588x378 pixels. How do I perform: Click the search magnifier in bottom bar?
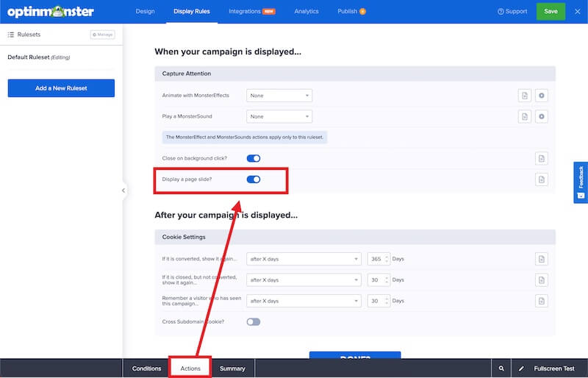pyautogui.click(x=501, y=368)
